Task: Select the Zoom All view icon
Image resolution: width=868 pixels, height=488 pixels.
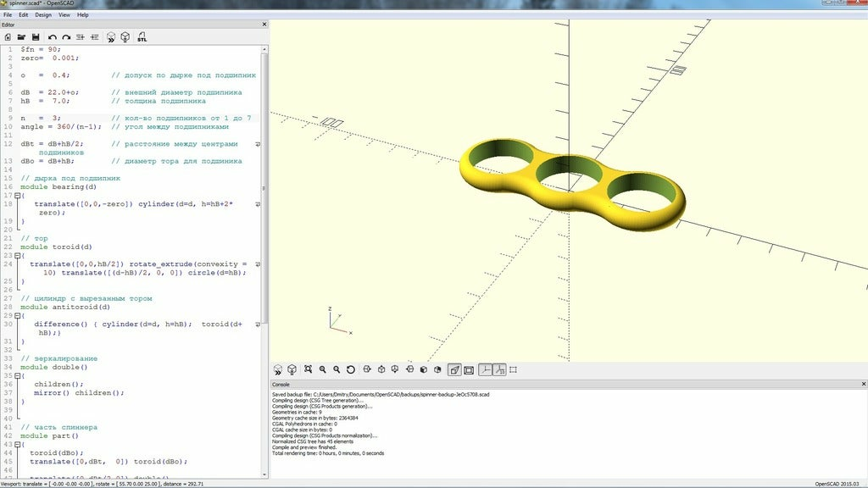Action: [x=309, y=369]
